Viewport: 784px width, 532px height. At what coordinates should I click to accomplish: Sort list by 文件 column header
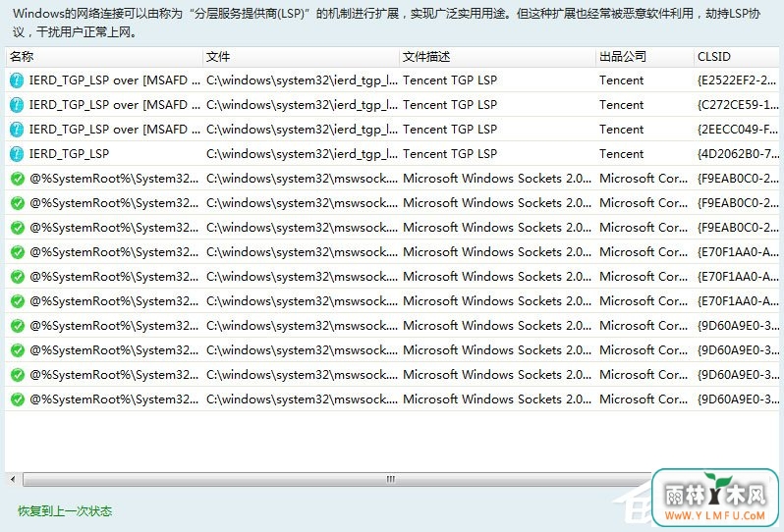click(301, 57)
